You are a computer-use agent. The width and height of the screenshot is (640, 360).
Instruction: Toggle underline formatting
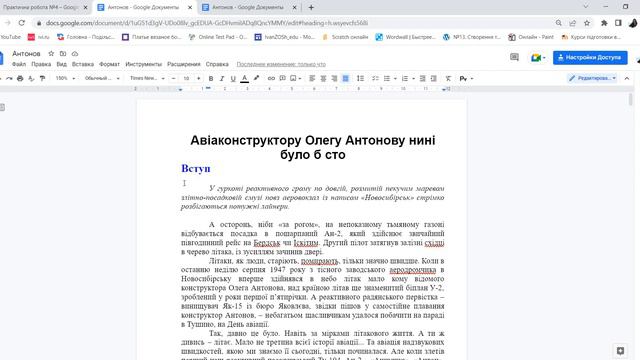click(x=233, y=78)
